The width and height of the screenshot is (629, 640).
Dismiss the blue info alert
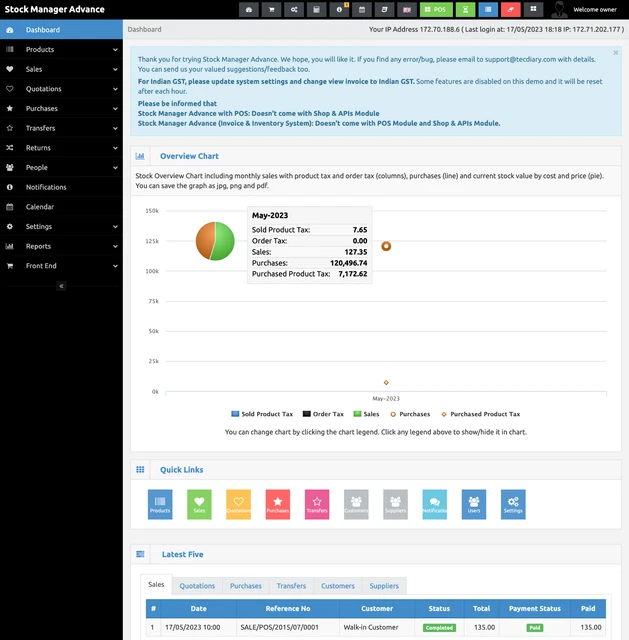[616, 53]
